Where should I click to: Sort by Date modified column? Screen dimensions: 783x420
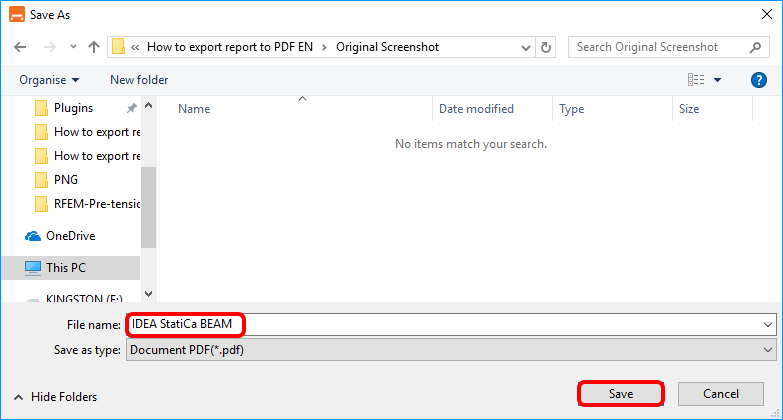[476, 109]
